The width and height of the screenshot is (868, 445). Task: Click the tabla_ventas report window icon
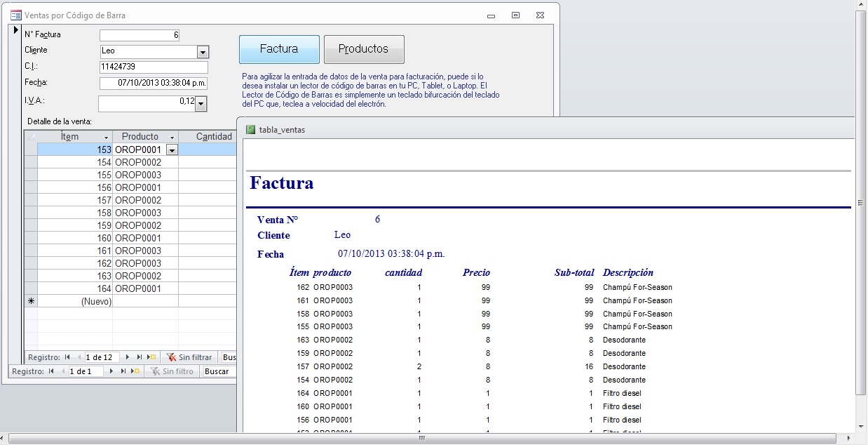tap(252, 130)
